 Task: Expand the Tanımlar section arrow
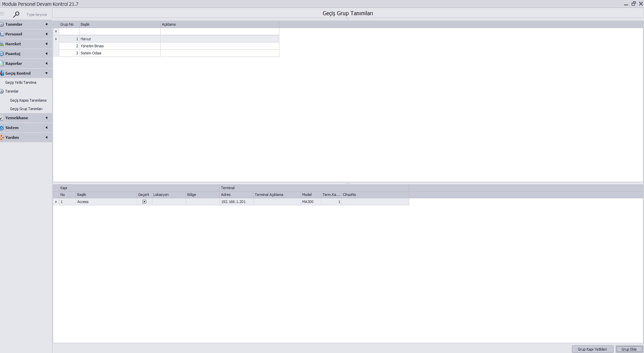tap(46, 24)
